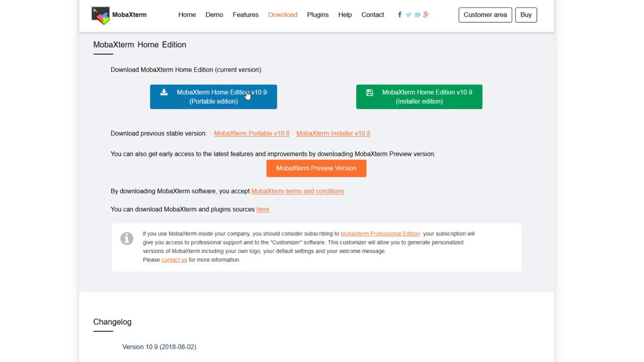Click the MobaXterm Preview Version button

316,168
